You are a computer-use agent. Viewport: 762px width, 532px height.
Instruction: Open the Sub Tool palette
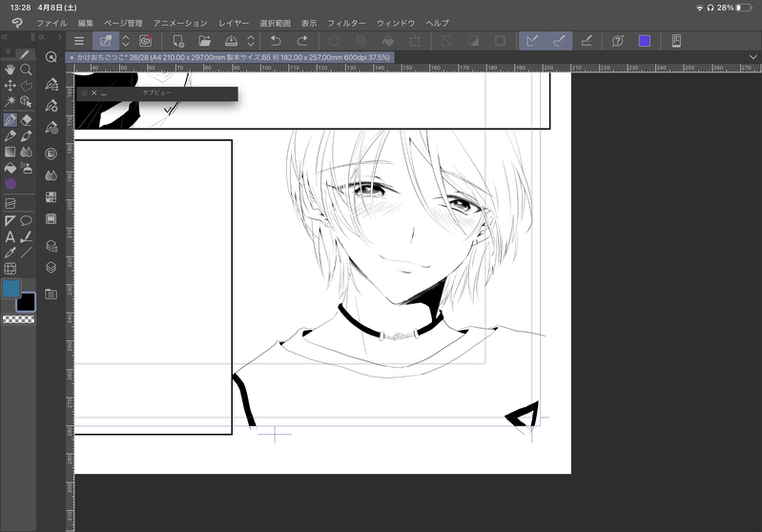pos(51,84)
